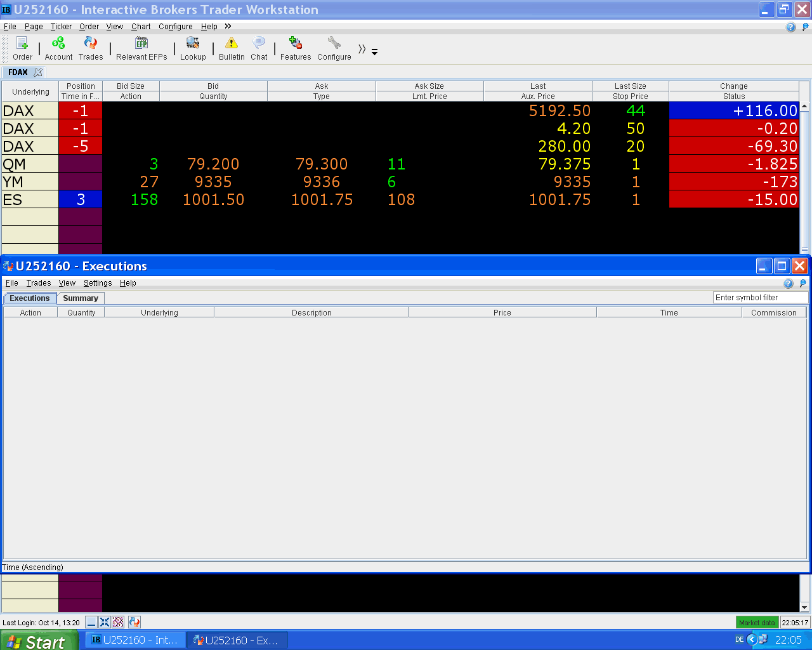Viewport: 812px width, 650px height.
Task: Open the Features selector icon
Action: [x=296, y=48]
